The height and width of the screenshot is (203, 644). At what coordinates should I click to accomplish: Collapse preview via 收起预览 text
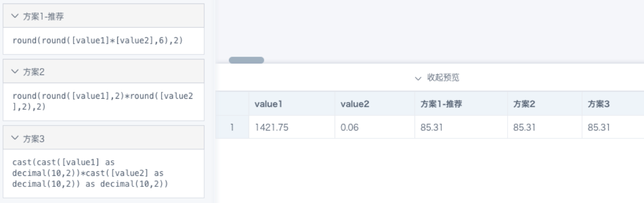443,78
